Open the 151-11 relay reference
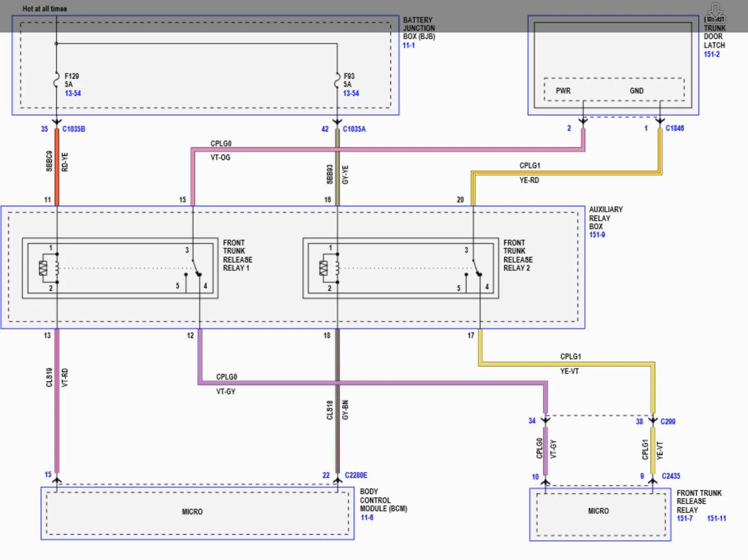 tap(716, 518)
